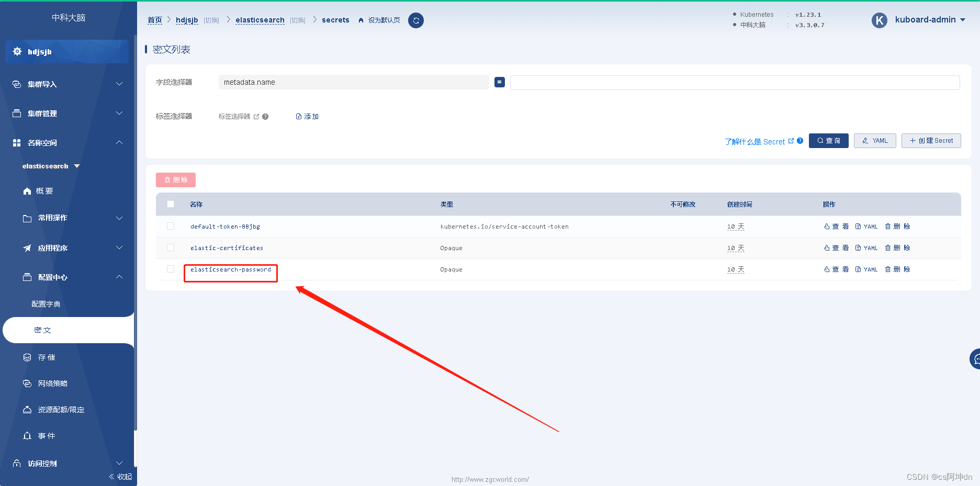
Task: Click hdjsjb in the breadcrumb
Action: pyautogui.click(x=187, y=20)
